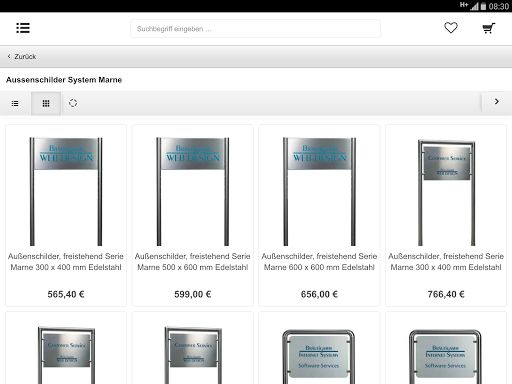Open the wishlist heart icon
This screenshot has height=384, width=512.
[451, 28]
